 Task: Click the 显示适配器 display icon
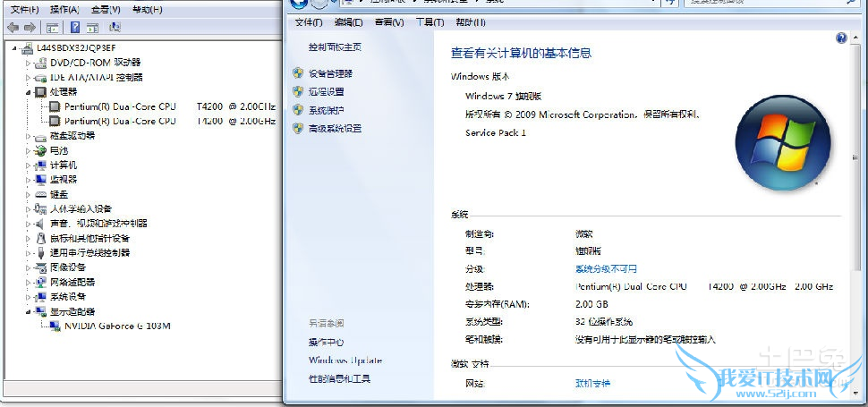coord(40,311)
